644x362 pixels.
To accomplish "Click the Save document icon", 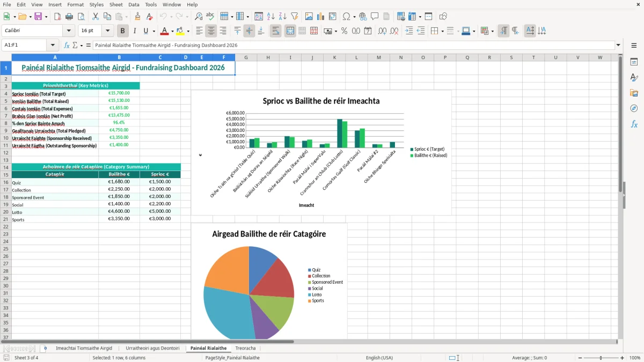I will click(38, 17).
